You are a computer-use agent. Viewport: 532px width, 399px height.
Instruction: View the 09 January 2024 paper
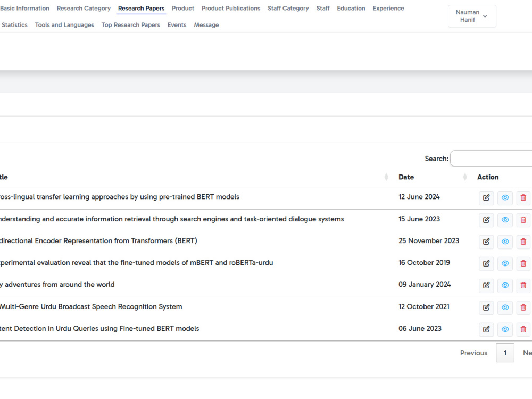click(x=505, y=285)
